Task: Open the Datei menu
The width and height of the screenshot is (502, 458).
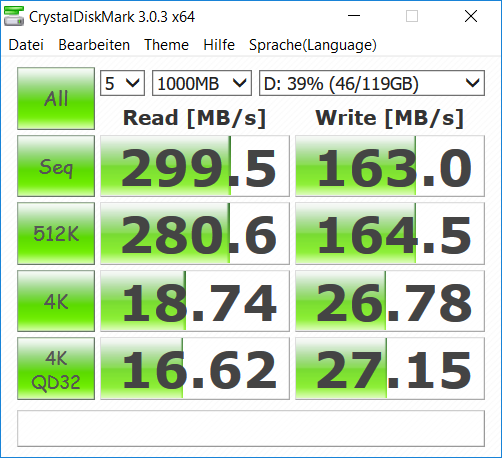Action: 26,45
